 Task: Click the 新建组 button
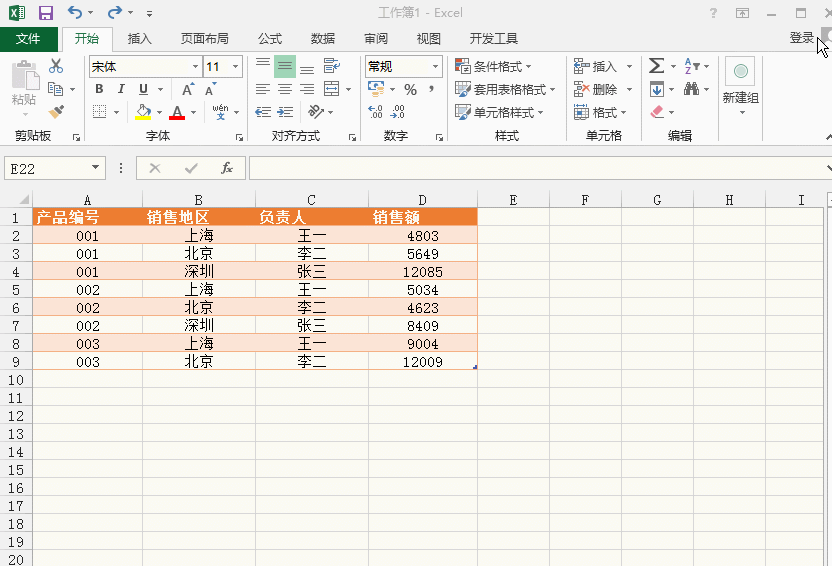tap(740, 86)
